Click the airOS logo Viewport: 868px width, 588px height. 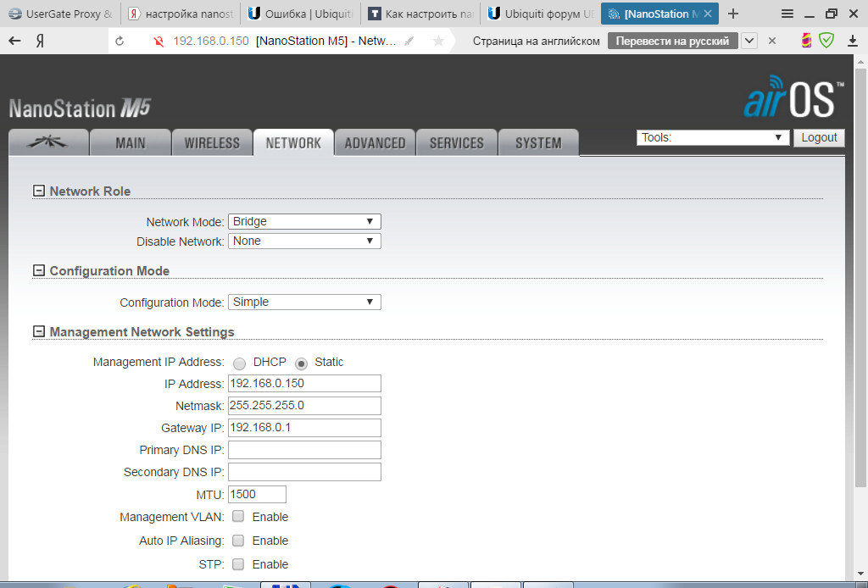[793, 98]
